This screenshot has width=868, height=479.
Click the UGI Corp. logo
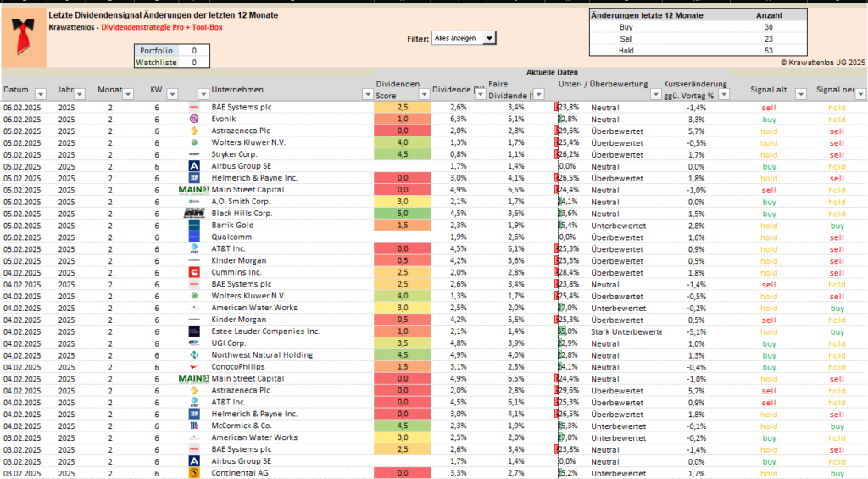coord(194,343)
